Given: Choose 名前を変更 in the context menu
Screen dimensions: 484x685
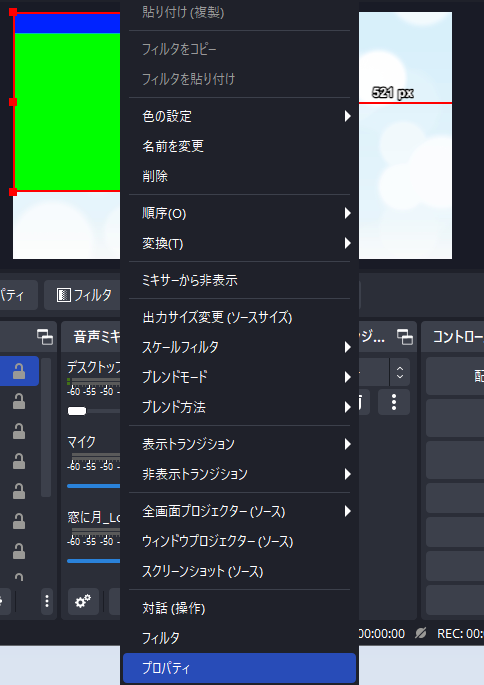Looking at the screenshot, I should coord(239,146).
